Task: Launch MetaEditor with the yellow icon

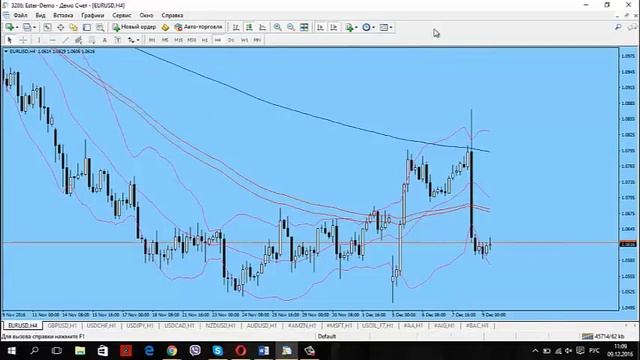Action: coord(165,27)
